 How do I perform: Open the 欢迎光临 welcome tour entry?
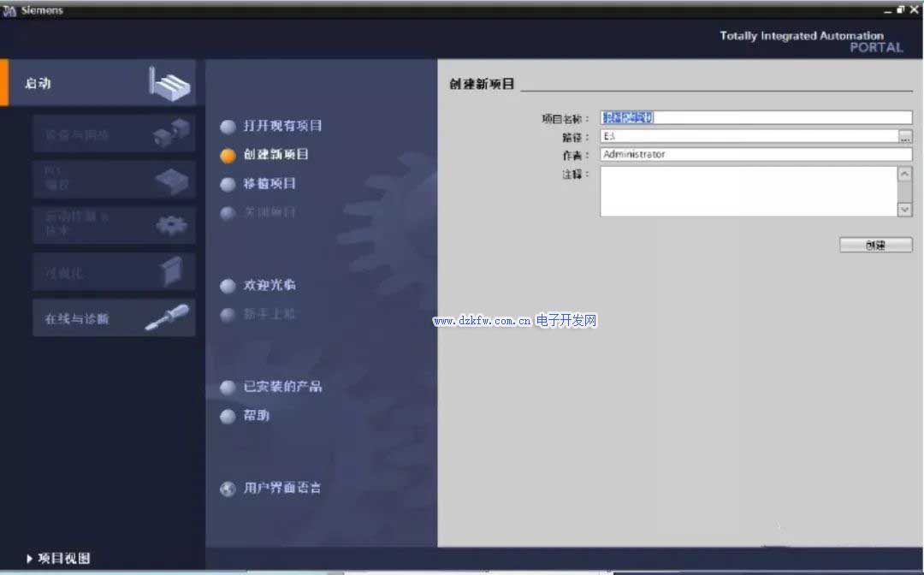[x=269, y=285]
